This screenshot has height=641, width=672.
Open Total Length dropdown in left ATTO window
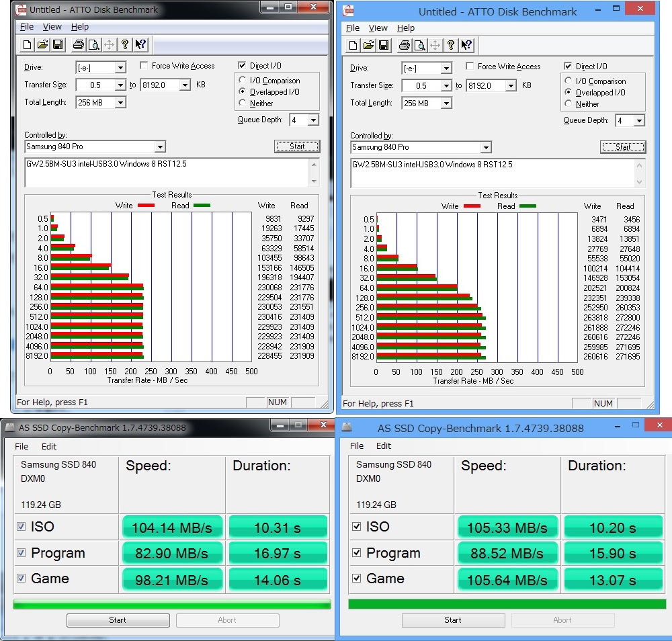click(x=120, y=102)
